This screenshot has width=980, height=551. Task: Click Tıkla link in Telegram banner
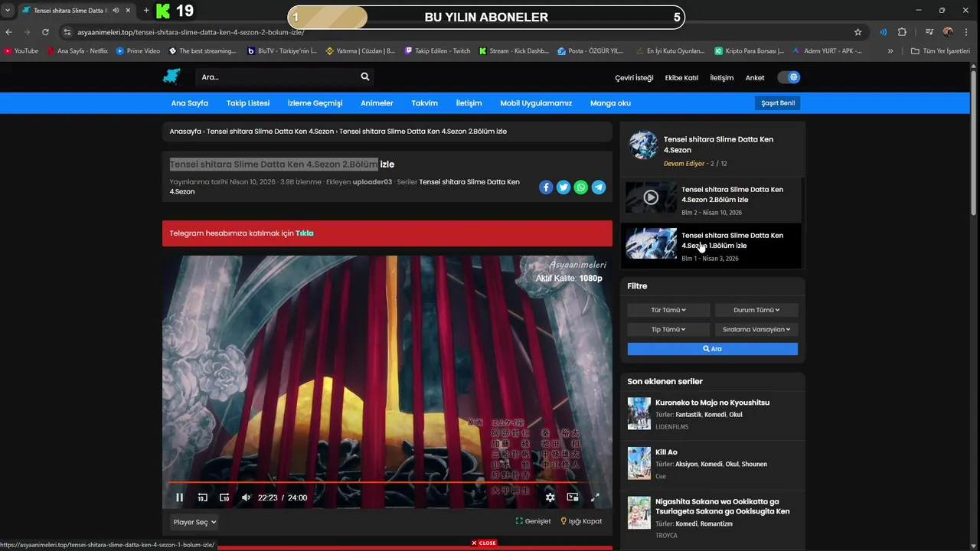point(305,233)
